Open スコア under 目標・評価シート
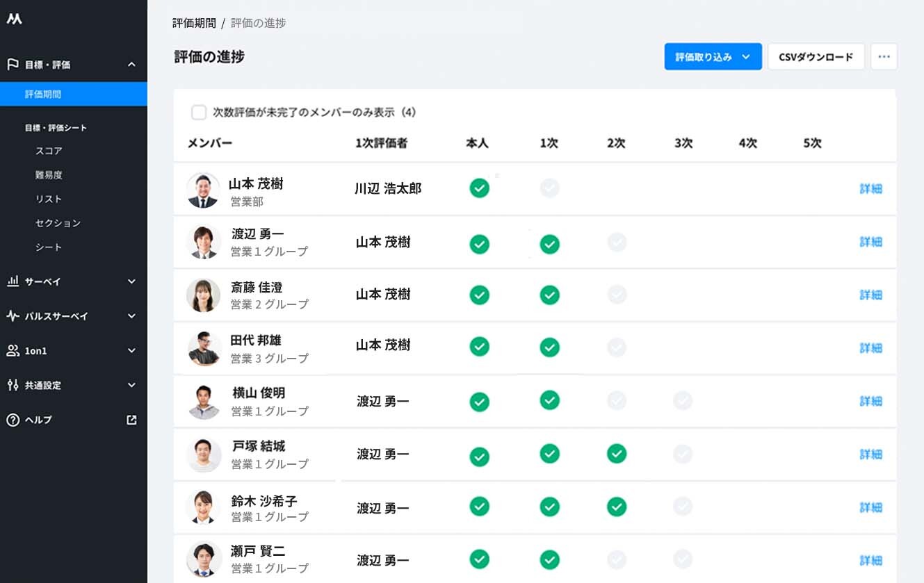This screenshot has height=583, width=924. tap(49, 151)
